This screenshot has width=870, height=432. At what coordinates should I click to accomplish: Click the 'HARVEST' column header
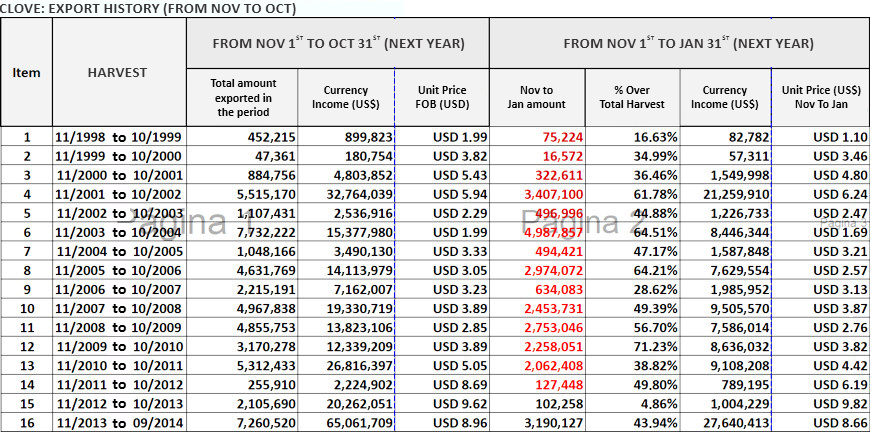click(119, 72)
